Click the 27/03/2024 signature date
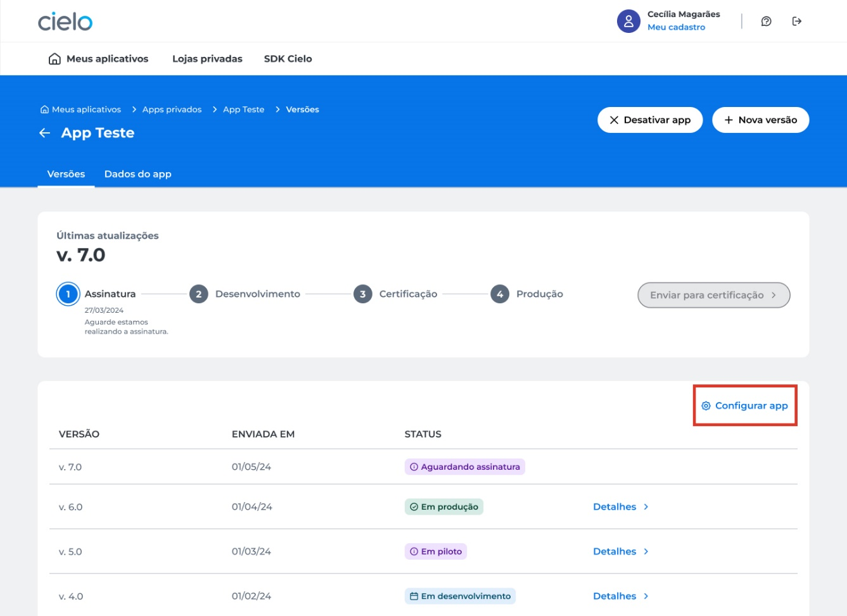This screenshot has width=847, height=616. tap(104, 310)
